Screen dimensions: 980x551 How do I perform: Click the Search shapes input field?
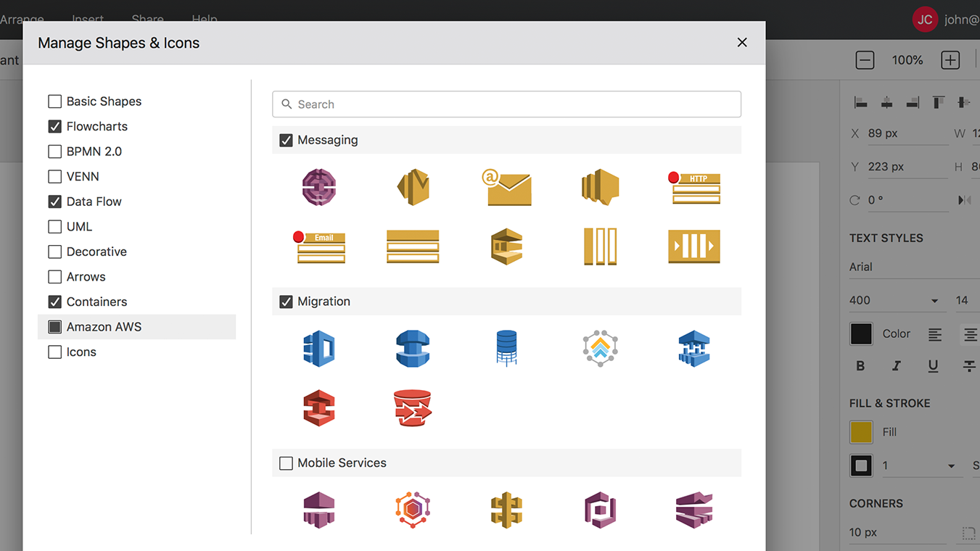pos(506,104)
